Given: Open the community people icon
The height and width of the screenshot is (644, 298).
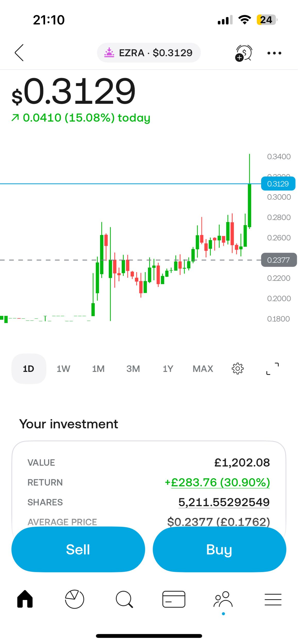Looking at the screenshot, I should pyautogui.click(x=223, y=599).
